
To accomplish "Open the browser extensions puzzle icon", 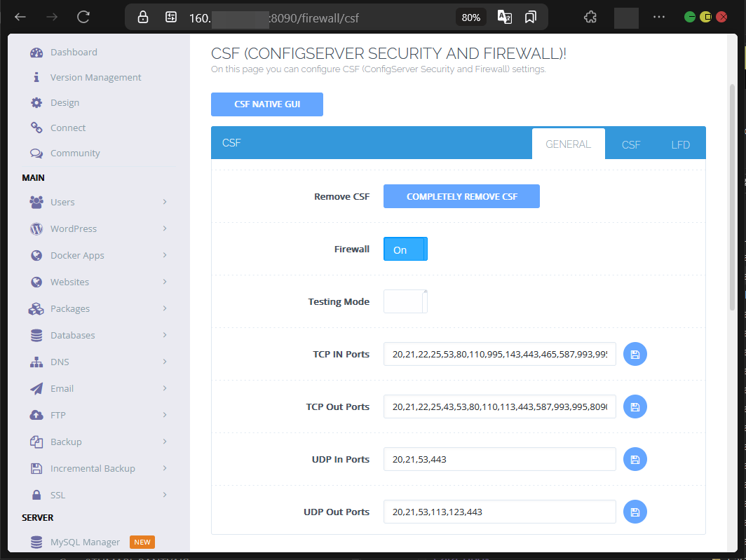I will pyautogui.click(x=590, y=17).
